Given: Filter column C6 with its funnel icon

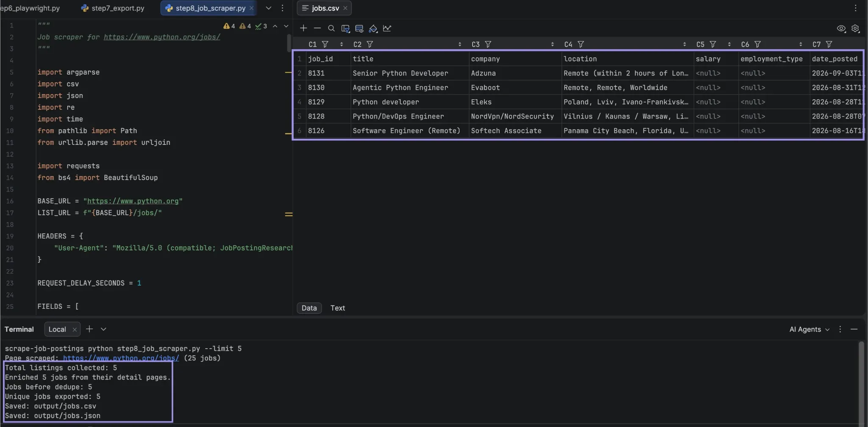Looking at the screenshot, I should pyautogui.click(x=757, y=44).
